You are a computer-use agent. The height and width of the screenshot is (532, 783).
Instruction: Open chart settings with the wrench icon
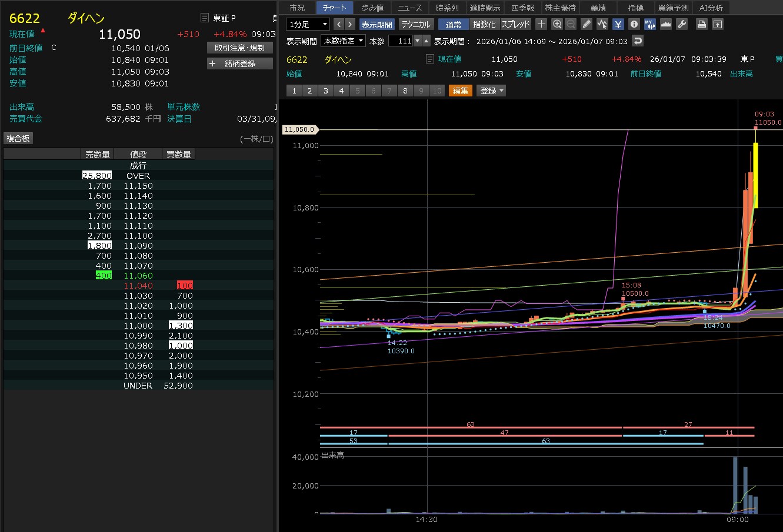click(x=682, y=24)
